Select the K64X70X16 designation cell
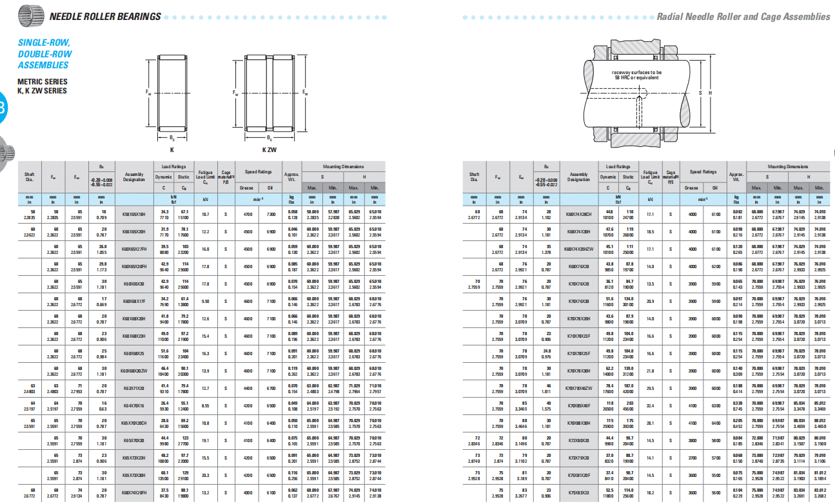Viewport: 835px width, 504px height. point(134,406)
